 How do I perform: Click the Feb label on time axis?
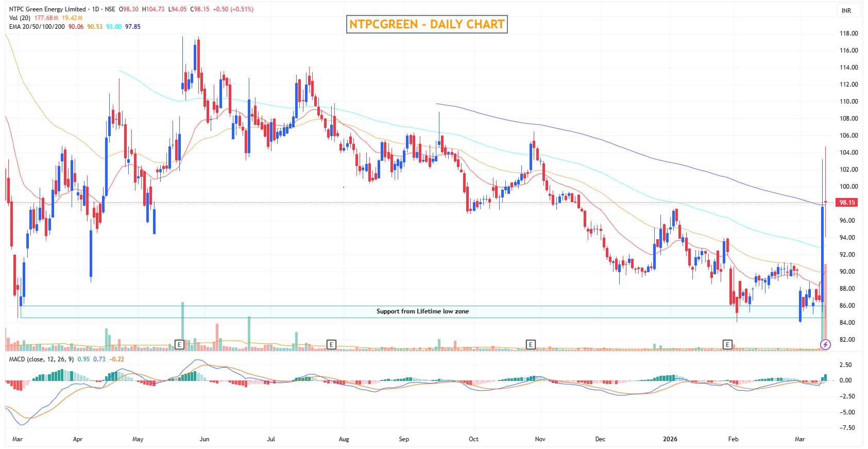coord(733,439)
